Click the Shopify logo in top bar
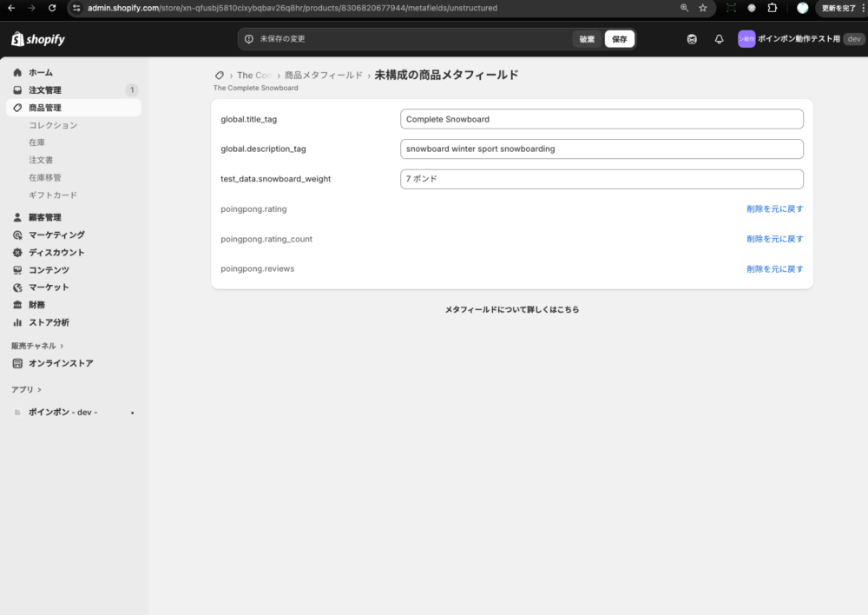The width and height of the screenshot is (868, 615). click(x=38, y=39)
